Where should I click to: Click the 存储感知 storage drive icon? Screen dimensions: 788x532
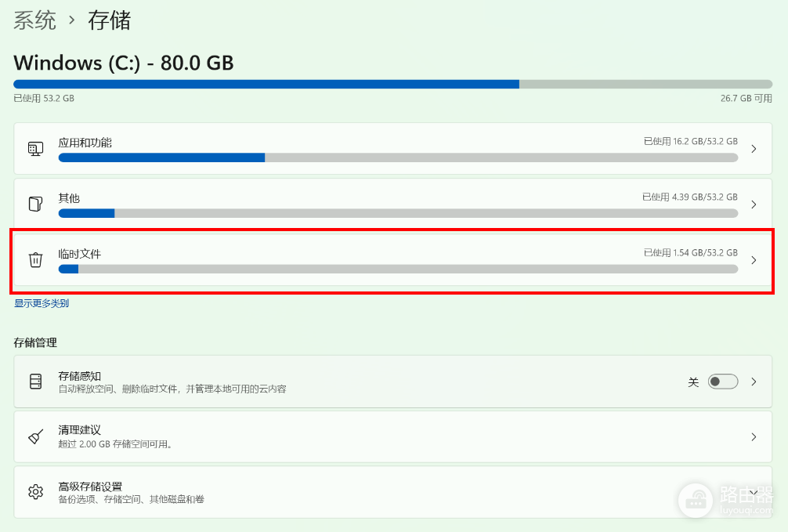36,382
